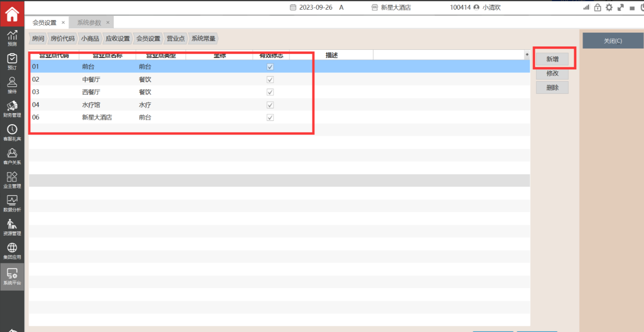The image size is (644, 332).
Task: Toggle the valid checkbox for 水疗馆 row
Action: coord(270,105)
